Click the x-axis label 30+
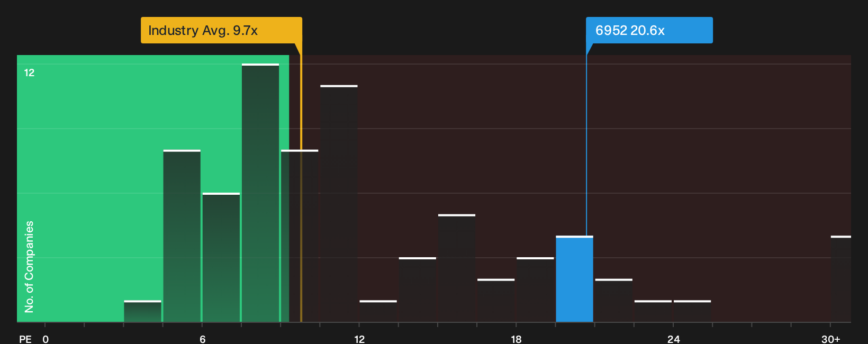Viewport: 868px width, 344px height. (x=830, y=339)
